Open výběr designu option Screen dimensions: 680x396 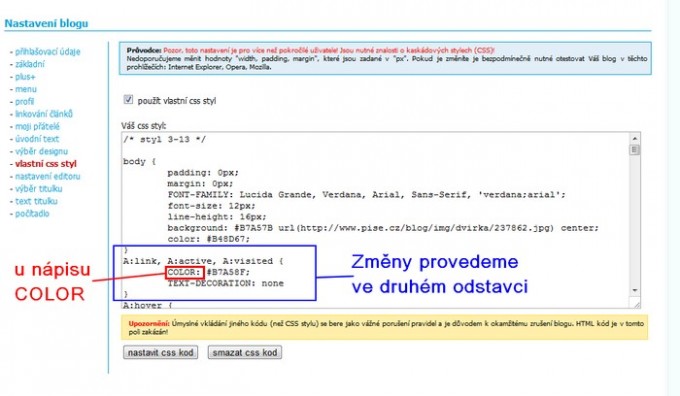click(x=42, y=151)
